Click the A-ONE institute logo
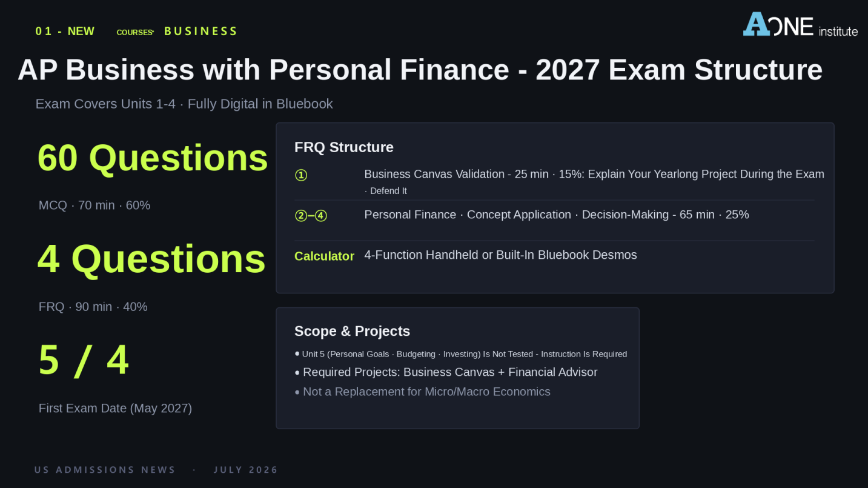The height and width of the screenshot is (488, 868). 800,24
